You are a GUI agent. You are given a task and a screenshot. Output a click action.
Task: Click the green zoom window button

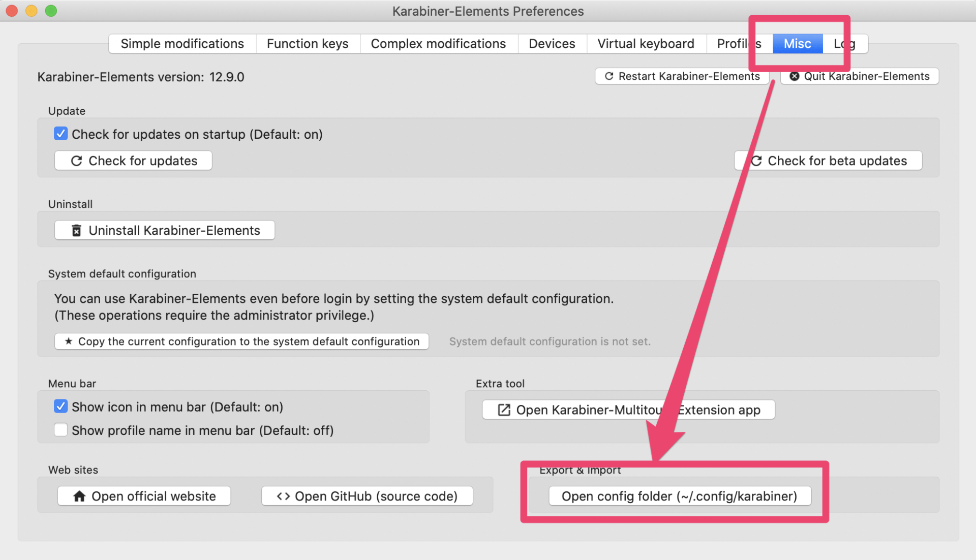pos(51,11)
